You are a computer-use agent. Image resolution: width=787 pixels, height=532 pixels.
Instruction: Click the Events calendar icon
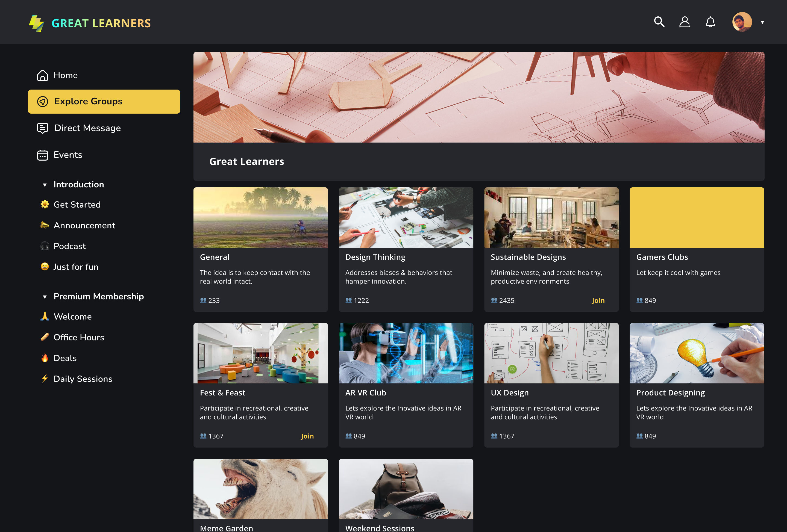[42, 155]
